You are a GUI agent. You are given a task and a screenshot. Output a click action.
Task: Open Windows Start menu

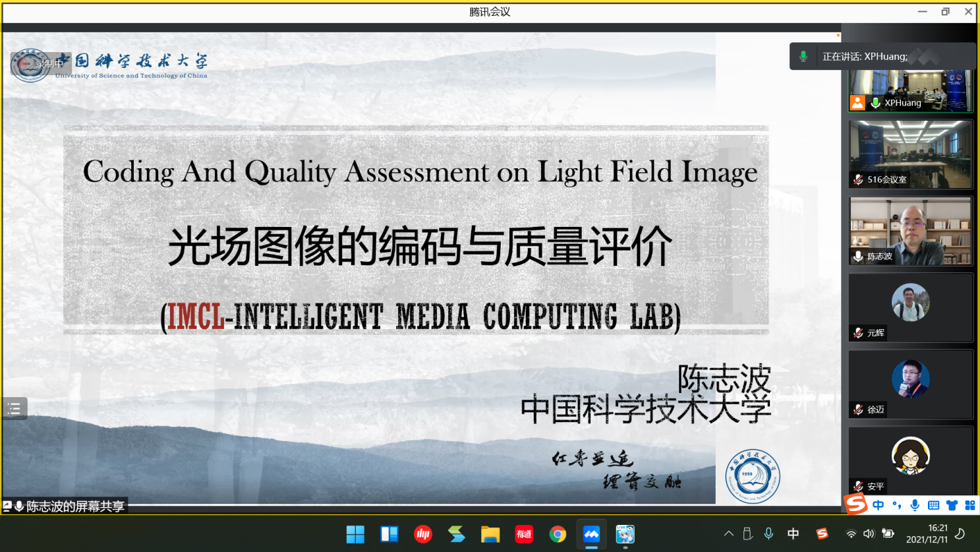355,534
